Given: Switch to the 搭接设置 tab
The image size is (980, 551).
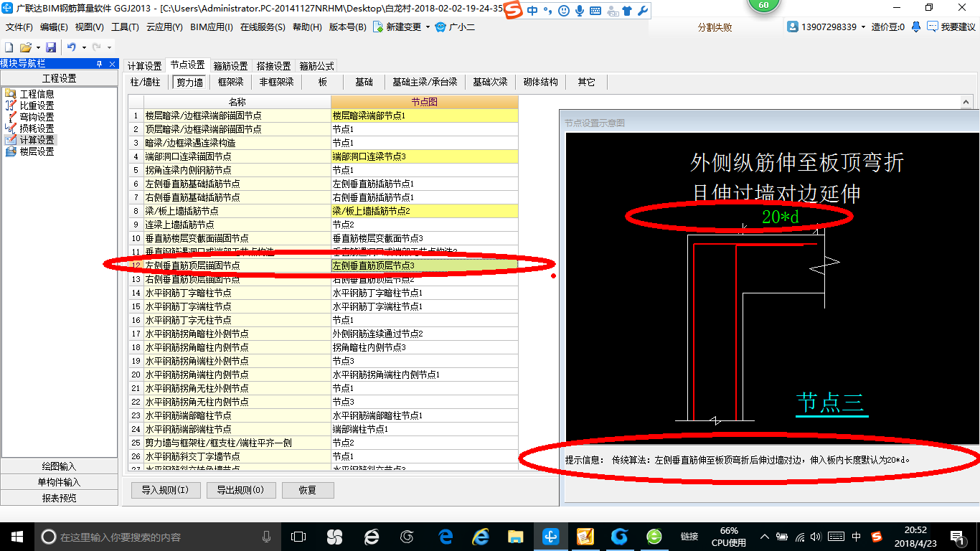Looking at the screenshot, I should click(x=273, y=66).
